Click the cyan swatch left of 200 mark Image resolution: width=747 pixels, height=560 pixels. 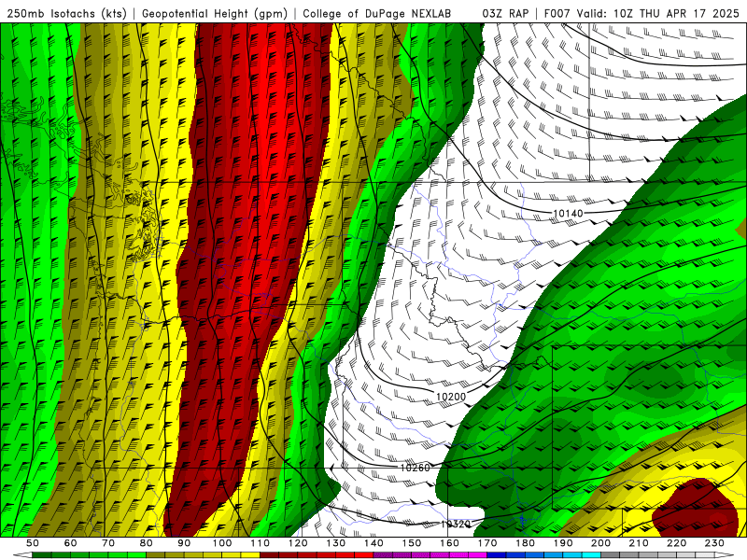click(x=592, y=555)
